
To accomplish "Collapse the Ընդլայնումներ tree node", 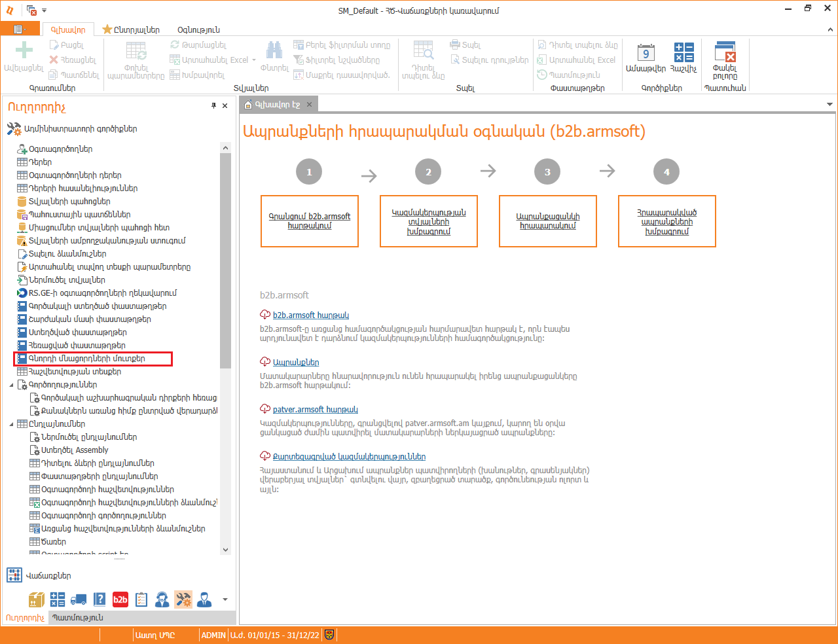I will 11,424.
